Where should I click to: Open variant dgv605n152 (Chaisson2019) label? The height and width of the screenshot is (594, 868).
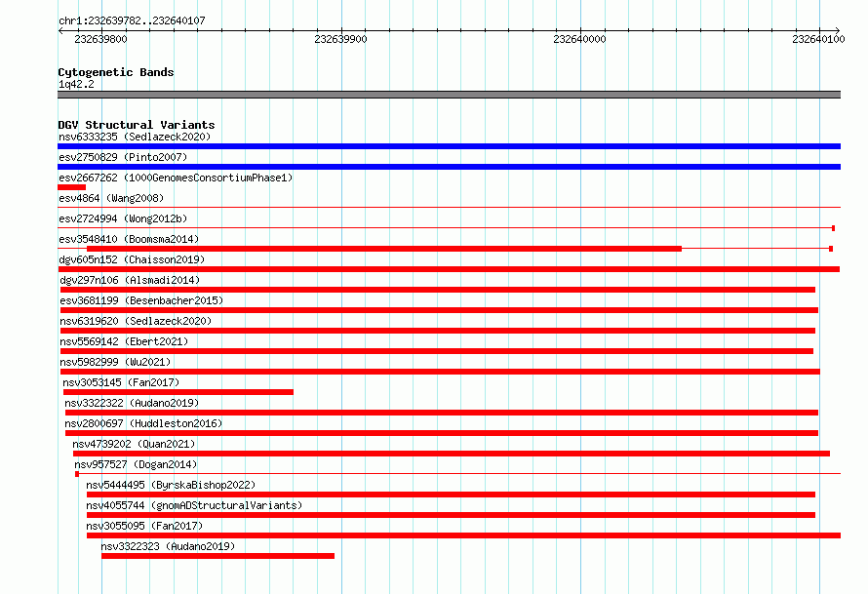(132, 259)
